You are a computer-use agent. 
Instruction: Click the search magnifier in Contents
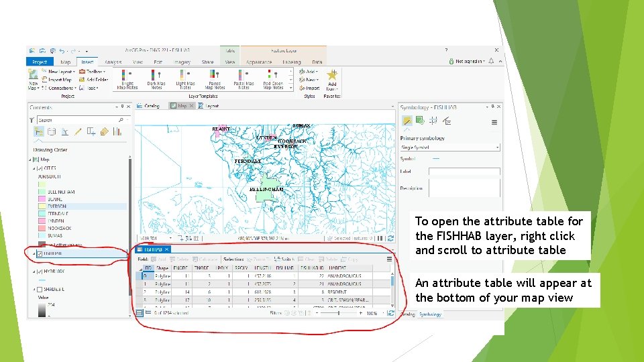[121, 120]
